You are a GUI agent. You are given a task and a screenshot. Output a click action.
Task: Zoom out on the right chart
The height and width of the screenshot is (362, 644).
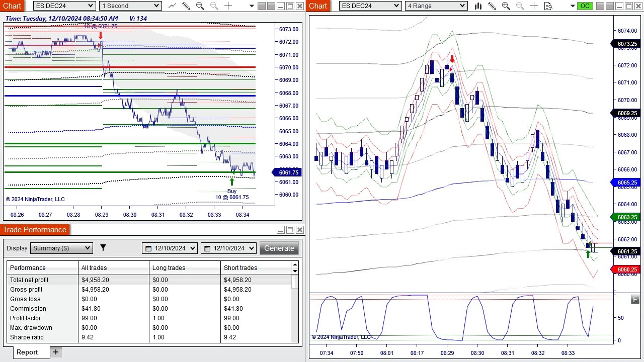[520, 6]
